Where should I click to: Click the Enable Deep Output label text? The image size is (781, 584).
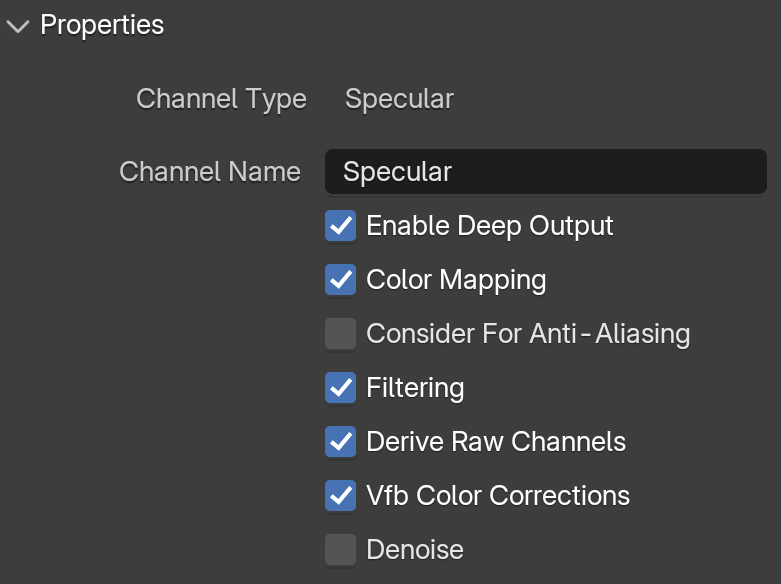(x=490, y=226)
